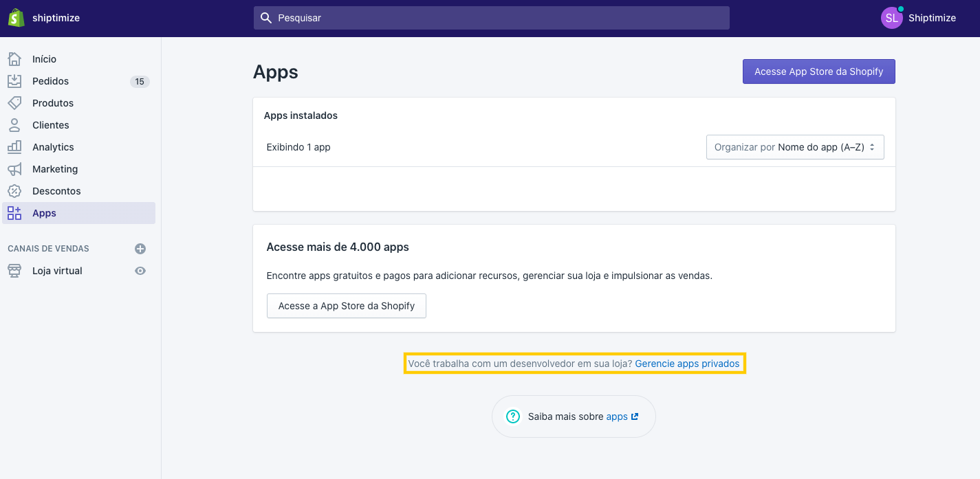Image resolution: width=980 pixels, height=479 pixels.
Task: Open the Shiptimize account menu
Action: pos(919,18)
